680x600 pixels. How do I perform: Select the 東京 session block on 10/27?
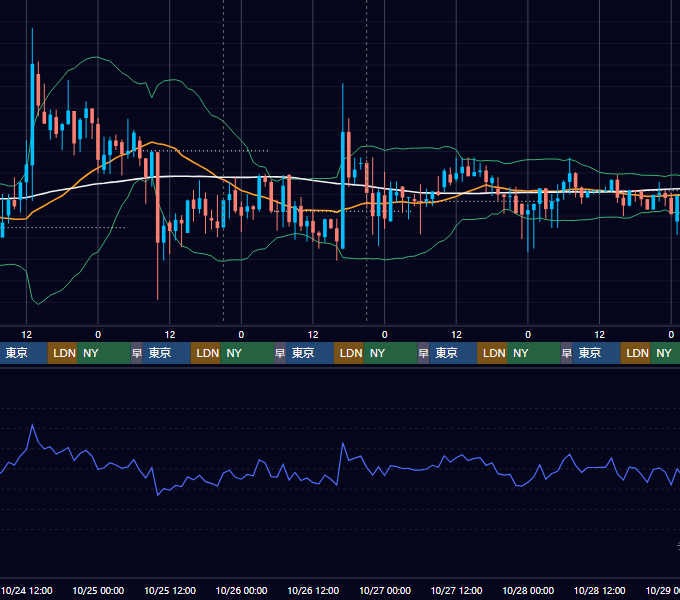tap(453, 353)
